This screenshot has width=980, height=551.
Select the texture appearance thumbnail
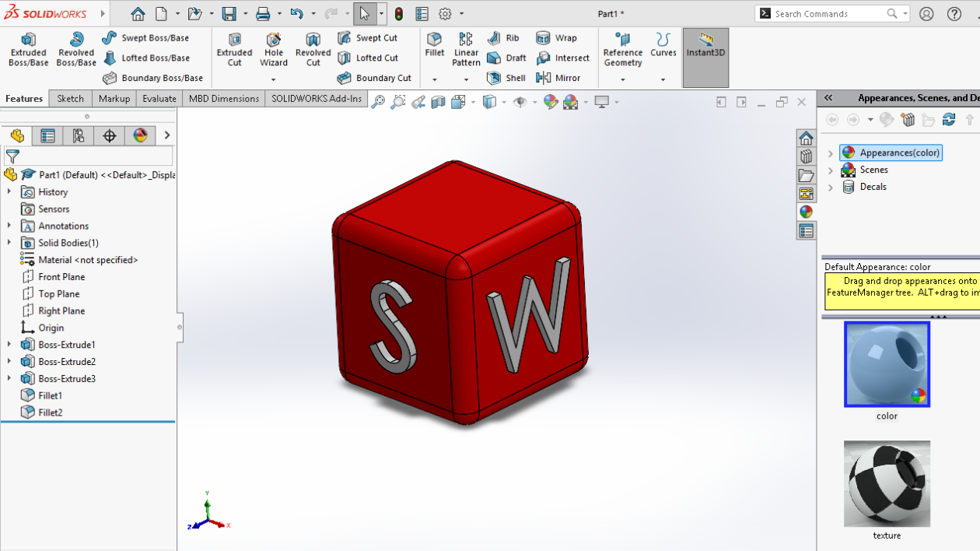887,484
